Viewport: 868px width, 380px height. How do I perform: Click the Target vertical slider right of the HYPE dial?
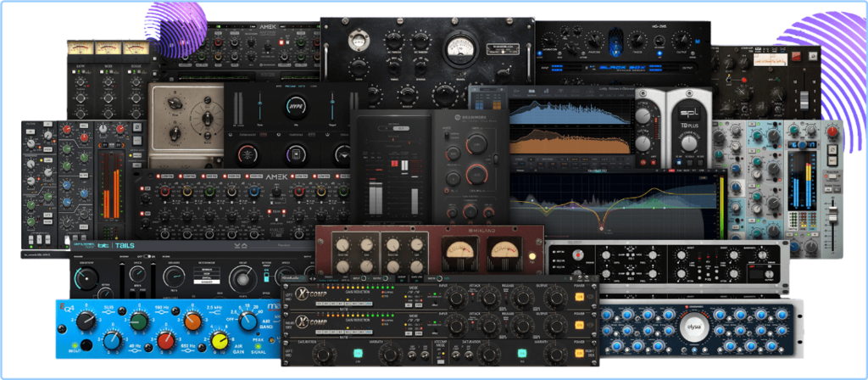[332, 106]
